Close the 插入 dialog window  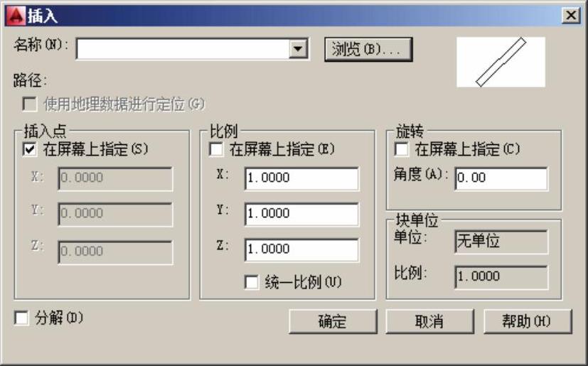(570, 15)
